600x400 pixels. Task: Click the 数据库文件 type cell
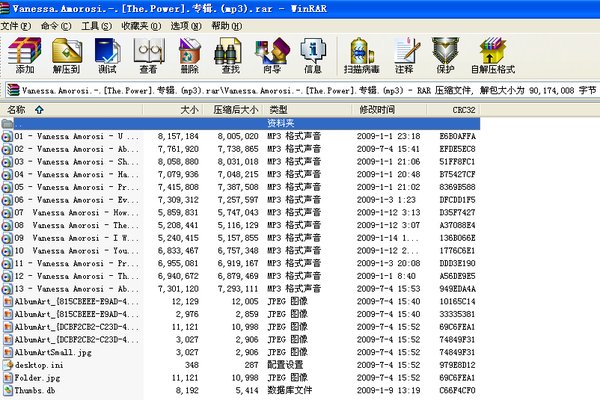pos(290,390)
